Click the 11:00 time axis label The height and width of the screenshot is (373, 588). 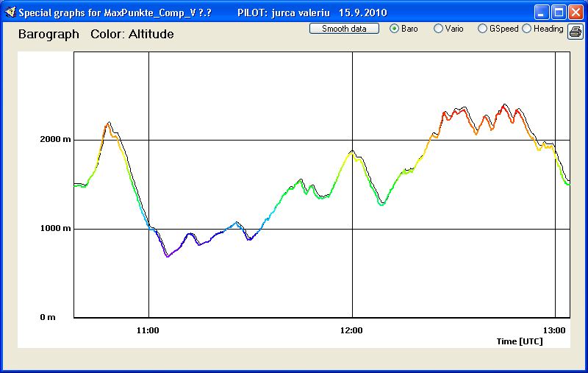tap(148, 330)
